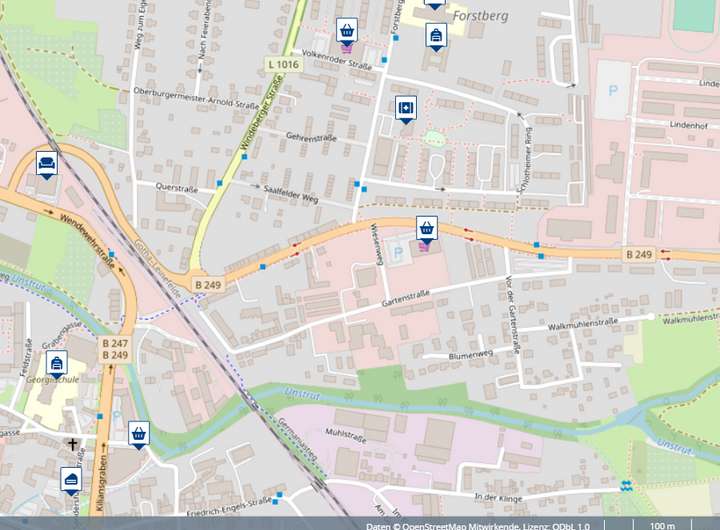
Task: Click the church cross symbol
Action: (x=73, y=444)
